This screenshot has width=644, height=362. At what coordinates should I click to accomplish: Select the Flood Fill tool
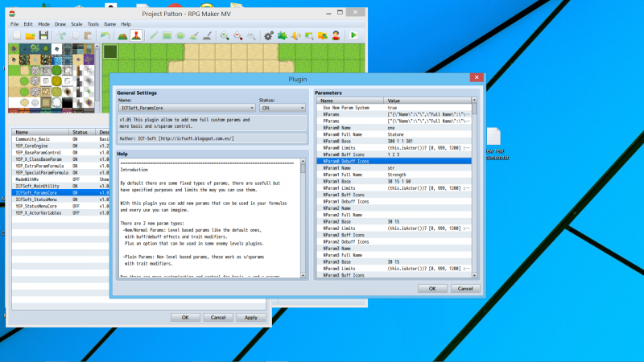(194, 35)
